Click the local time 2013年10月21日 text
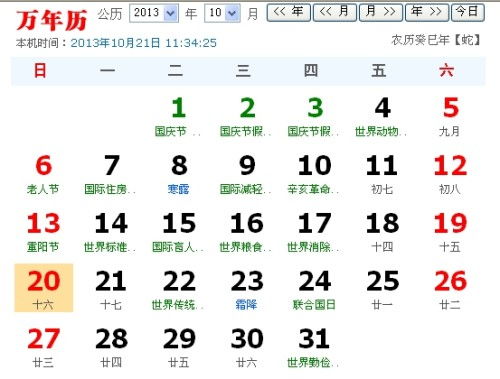Screen dimensions: 500x379 144,43
